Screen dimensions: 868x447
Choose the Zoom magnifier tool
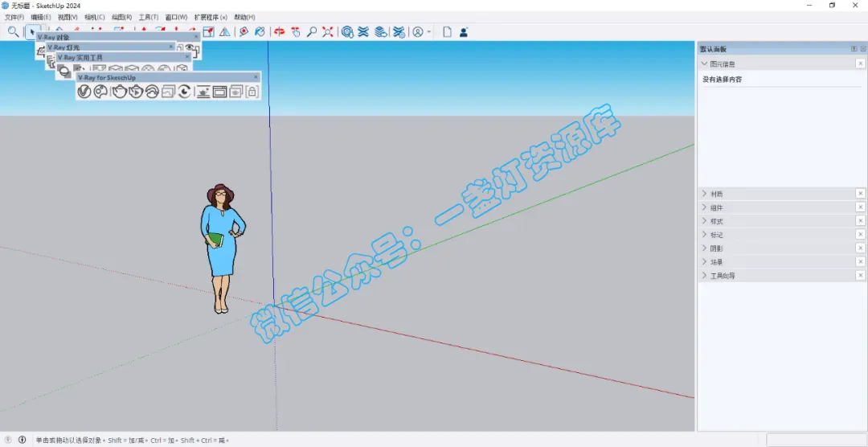point(312,32)
